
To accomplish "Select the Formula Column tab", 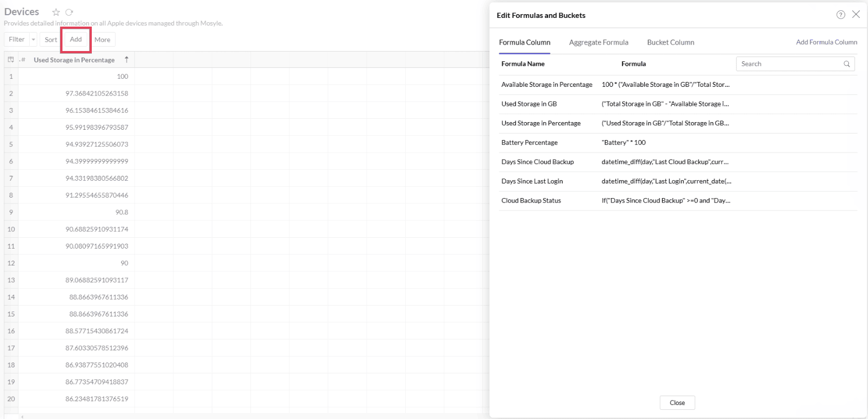I will (524, 42).
